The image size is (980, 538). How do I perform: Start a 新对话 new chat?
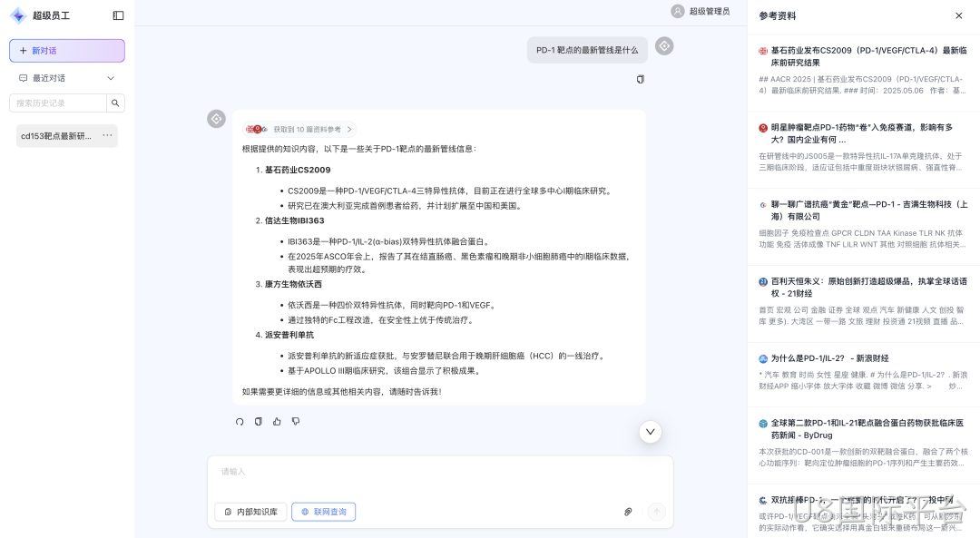point(67,51)
